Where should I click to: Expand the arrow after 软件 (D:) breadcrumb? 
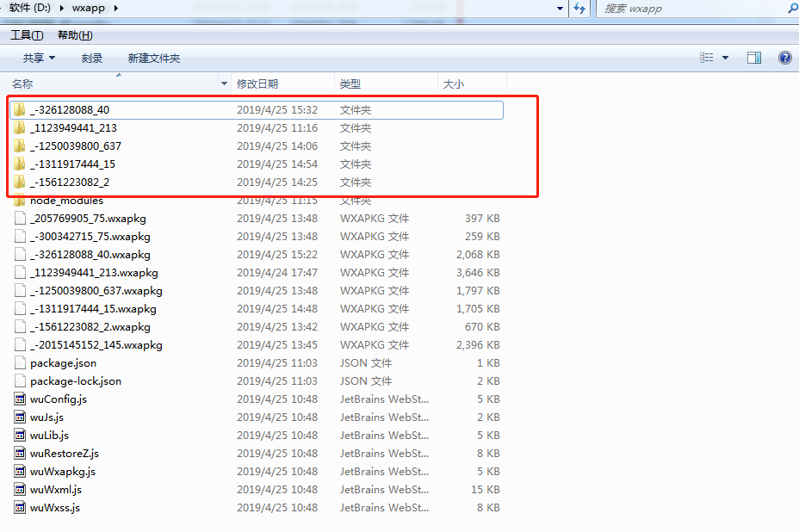[62, 8]
